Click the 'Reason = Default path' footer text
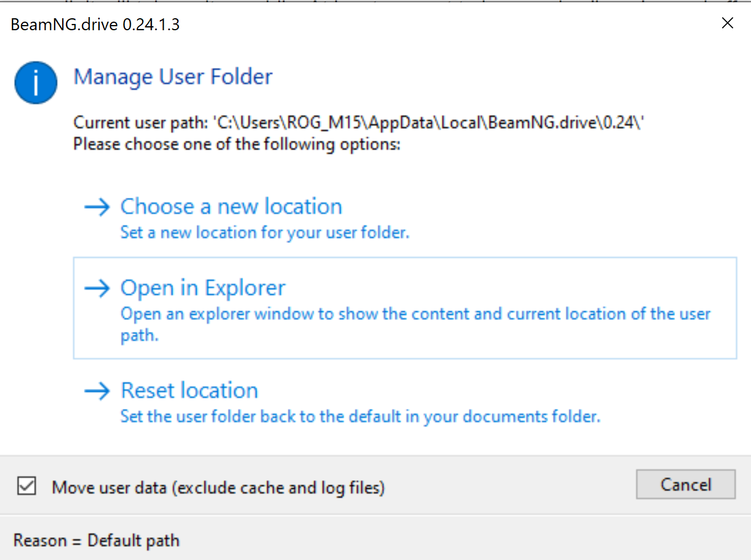Image resolution: width=751 pixels, height=560 pixels. pos(96,540)
